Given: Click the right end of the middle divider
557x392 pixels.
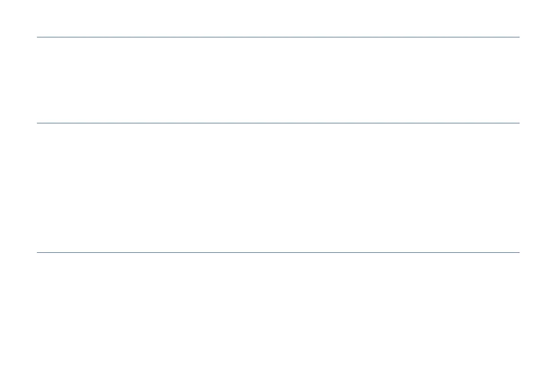Looking at the screenshot, I should pyautogui.click(x=519, y=123).
